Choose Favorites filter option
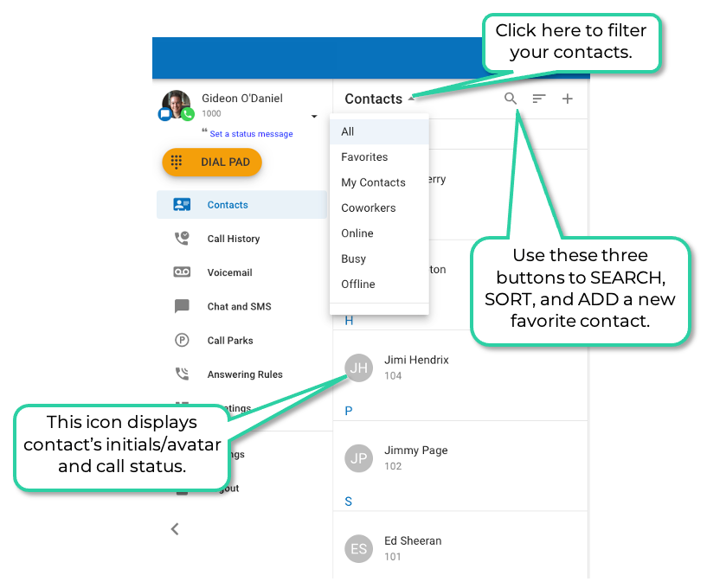 coord(379,157)
